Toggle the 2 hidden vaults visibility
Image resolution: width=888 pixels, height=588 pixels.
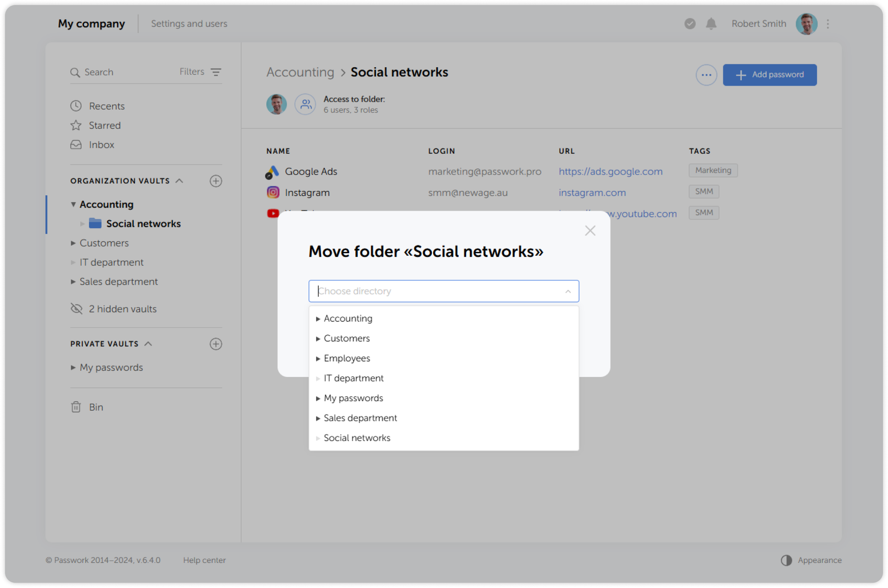pos(76,308)
